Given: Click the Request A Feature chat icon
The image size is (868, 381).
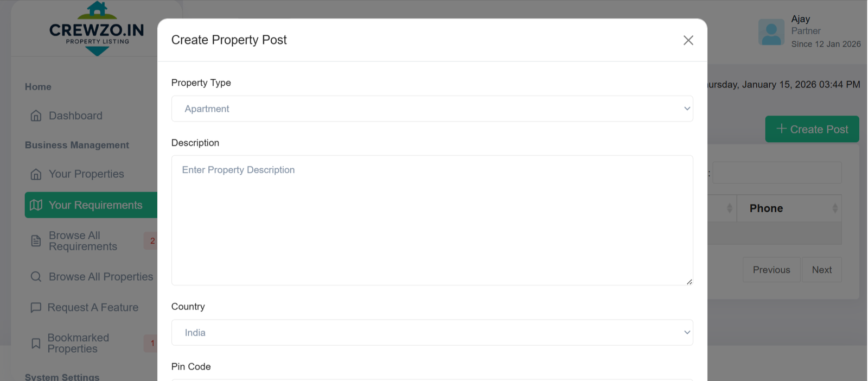Looking at the screenshot, I should click(36, 308).
